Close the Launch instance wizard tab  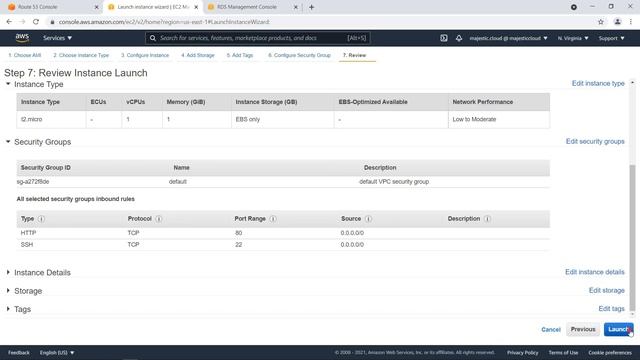(196, 7)
